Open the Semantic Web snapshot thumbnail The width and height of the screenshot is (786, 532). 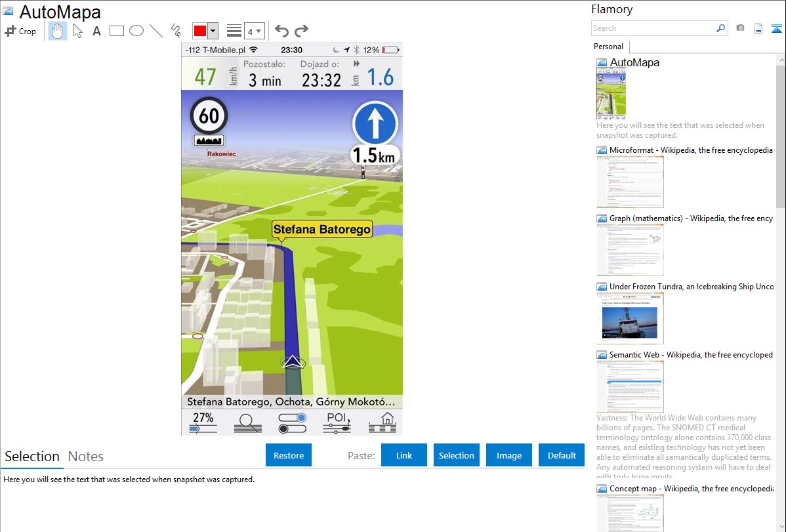[630, 386]
